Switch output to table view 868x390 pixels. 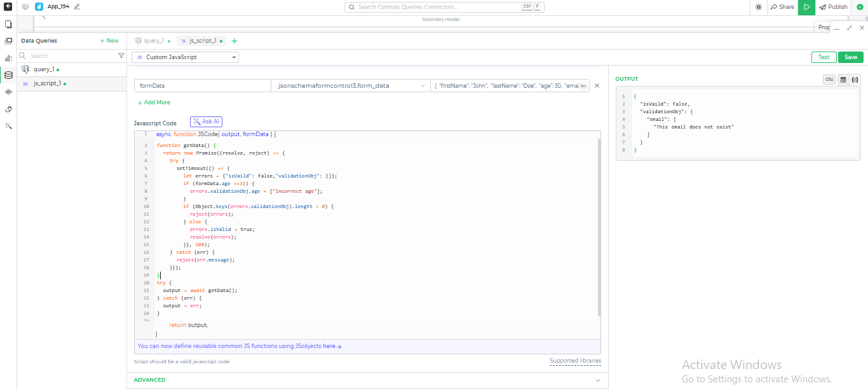click(x=843, y=80)
